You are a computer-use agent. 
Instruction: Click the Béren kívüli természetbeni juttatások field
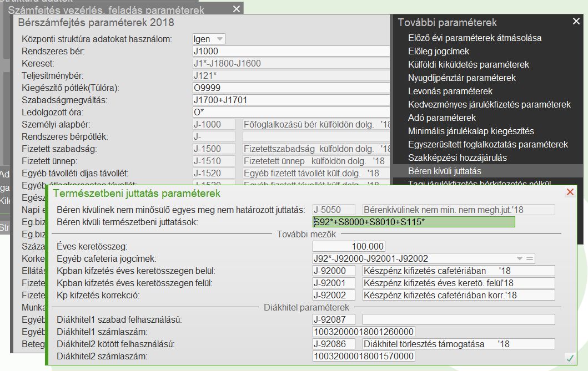[x=414, y=222]
